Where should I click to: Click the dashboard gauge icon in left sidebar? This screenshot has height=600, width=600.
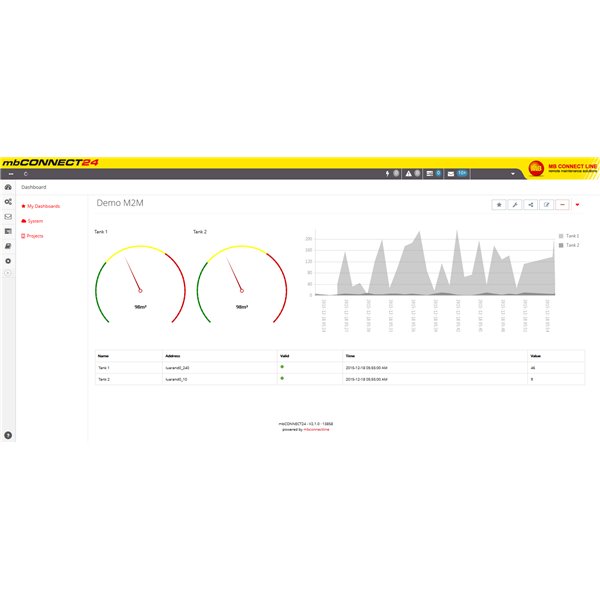coord(8,187)
